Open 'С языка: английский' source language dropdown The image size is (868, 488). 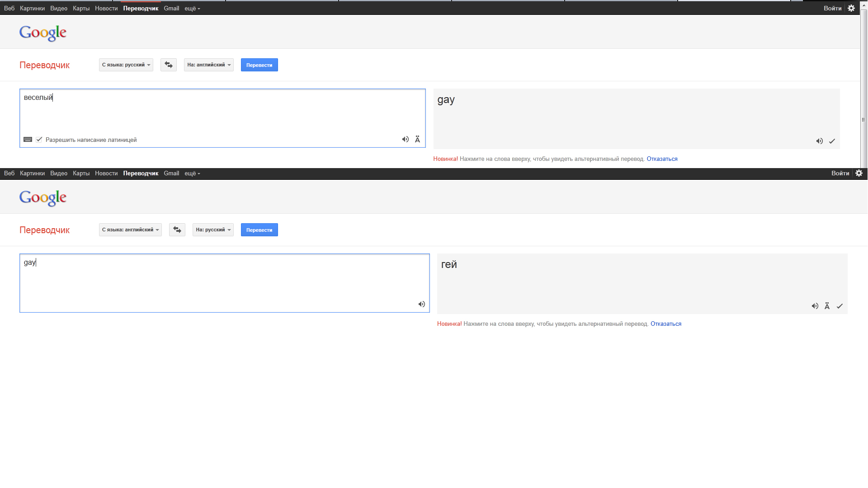click(130, 230)
